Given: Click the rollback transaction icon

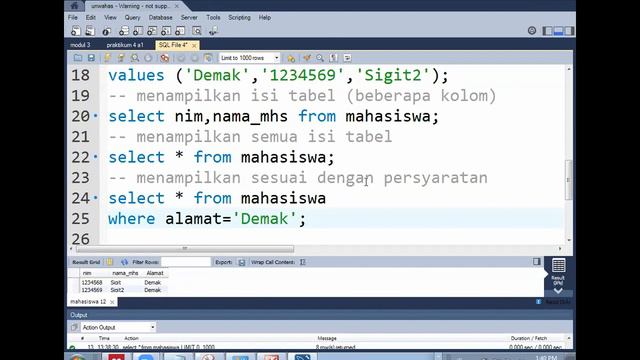Looking at the screenshot, I should tap(194, 58).
